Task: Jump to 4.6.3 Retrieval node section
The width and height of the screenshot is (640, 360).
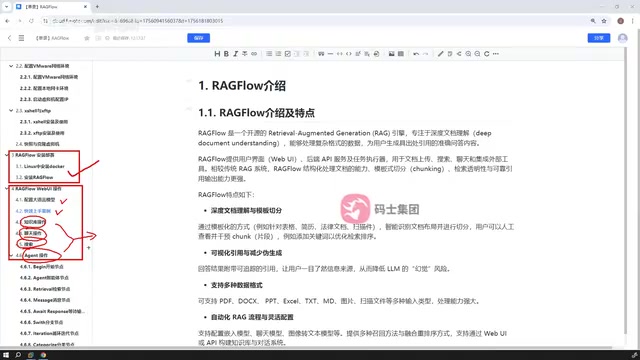Action: [45, 289]
